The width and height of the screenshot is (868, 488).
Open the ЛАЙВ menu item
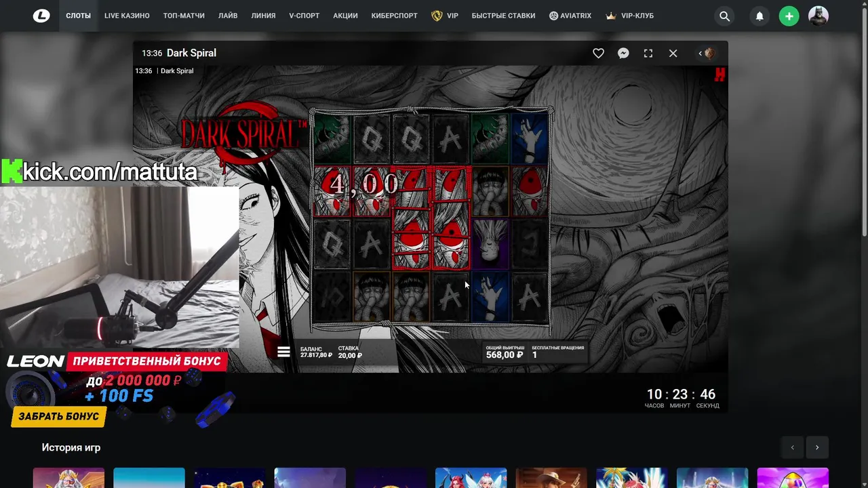[228, 16]
